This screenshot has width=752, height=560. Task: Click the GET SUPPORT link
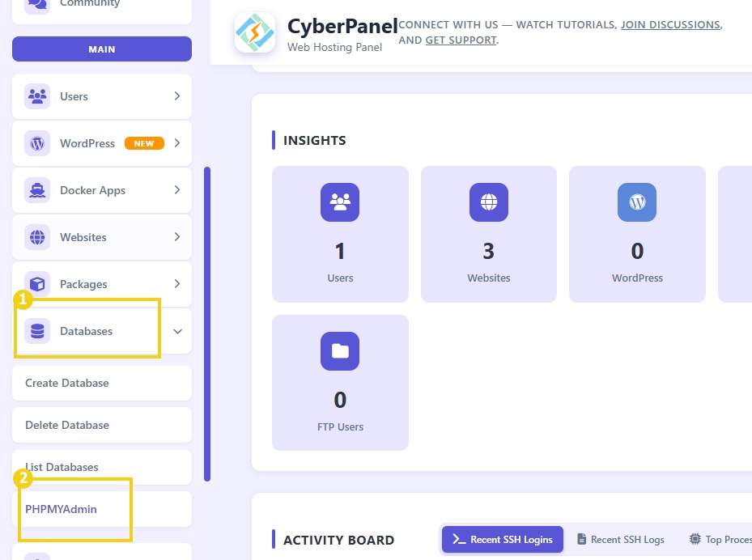point(461,40)
